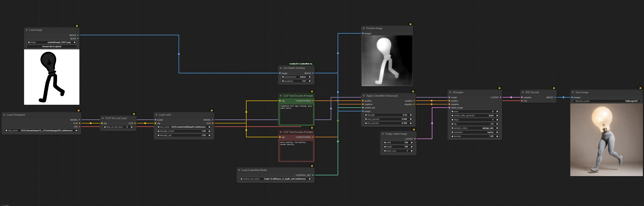This screenshot has height=206, width=644.
Task: Collapse the Zoe Depth Anything node dot
Action: point(281,68)
